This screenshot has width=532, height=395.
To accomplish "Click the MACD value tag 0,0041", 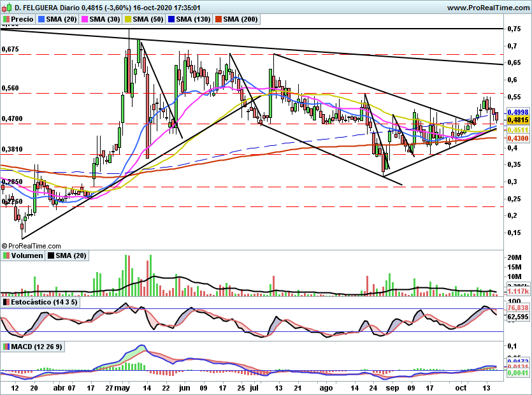I will tap(518, 373).
